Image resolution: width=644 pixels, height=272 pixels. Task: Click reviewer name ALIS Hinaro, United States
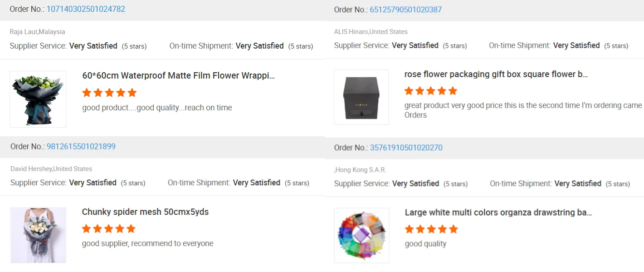(371, 32)
